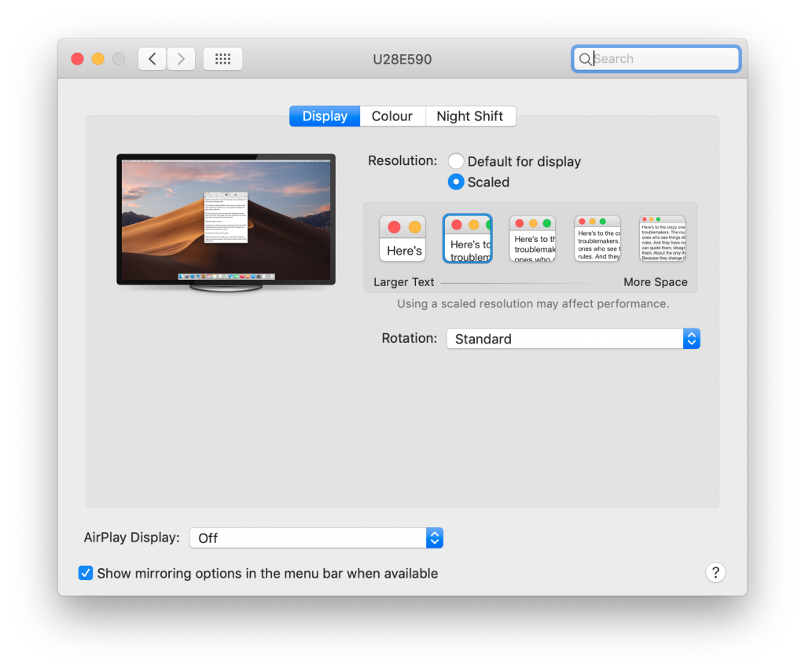Open the Rotation dropdown menu
This screenshot has width=805, height=672.
click(572, 339)
